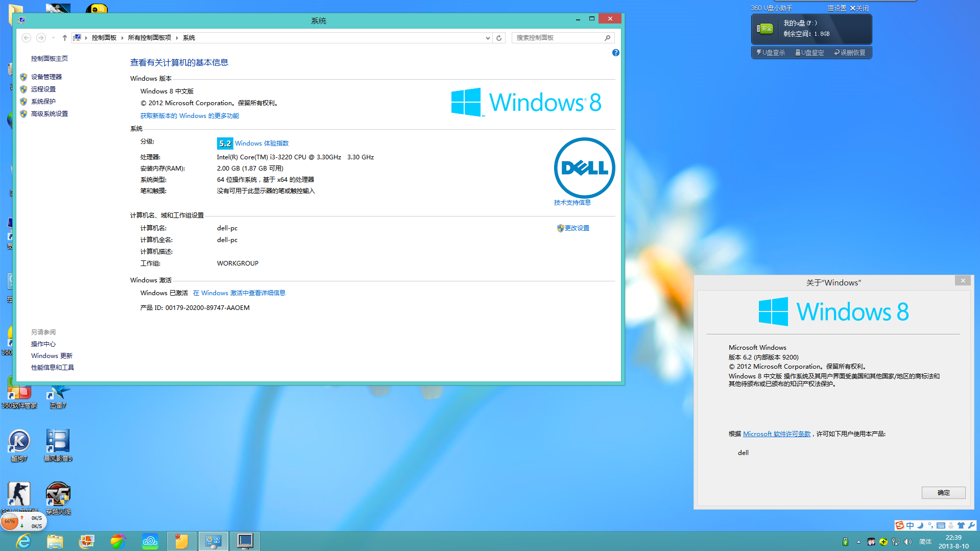Expand the breadcrumb arrow after 所有控制面板项

pos(177,37)
